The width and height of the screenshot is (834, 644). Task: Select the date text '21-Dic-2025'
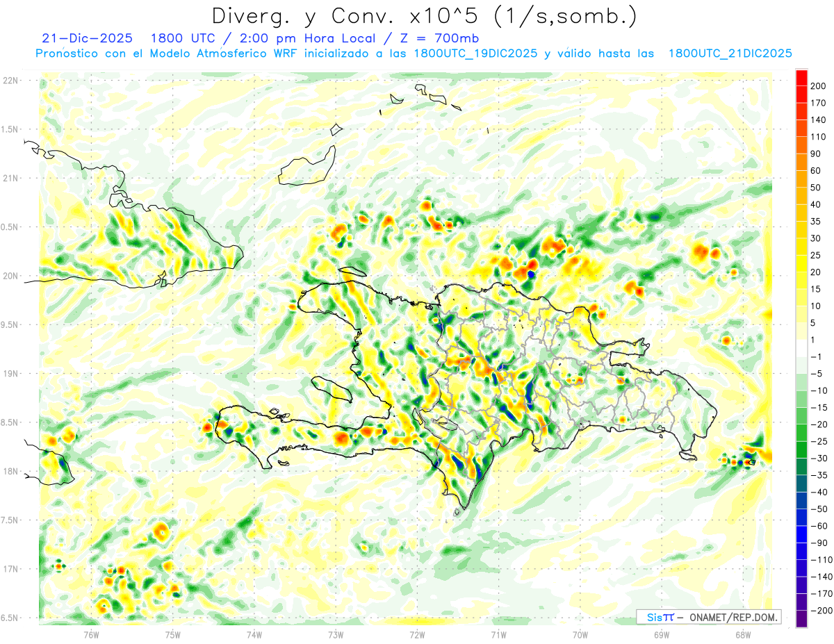pyautogui.click(x=87, y=38)
